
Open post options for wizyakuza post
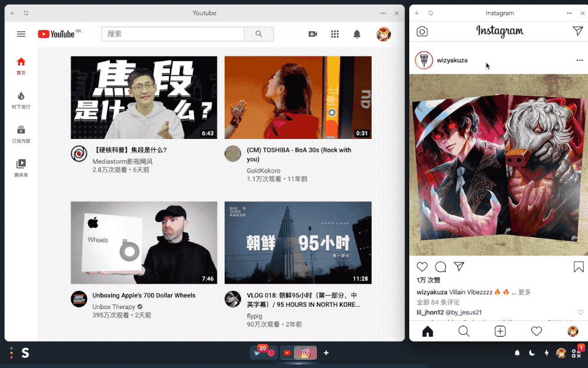click(x=580, y=60)
